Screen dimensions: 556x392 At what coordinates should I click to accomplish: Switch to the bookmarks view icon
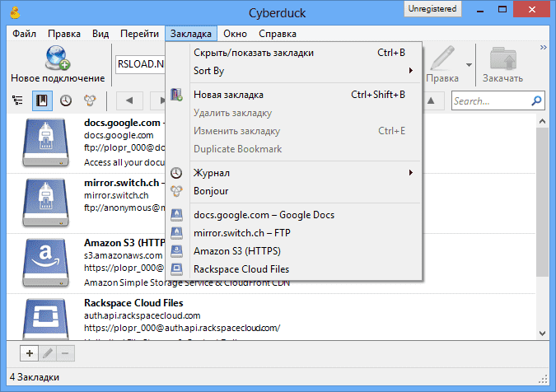point(41,100)
